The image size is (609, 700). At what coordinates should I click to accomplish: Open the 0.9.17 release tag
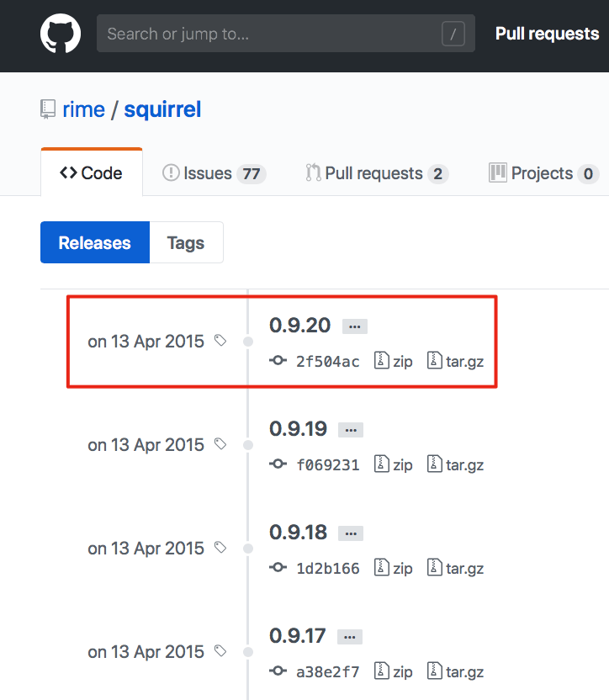click(298, 636)
